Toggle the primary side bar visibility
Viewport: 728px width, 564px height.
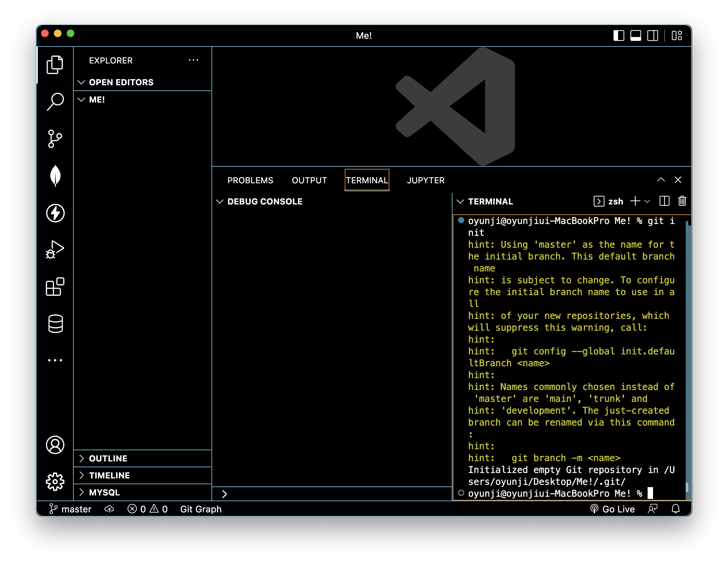619,35
